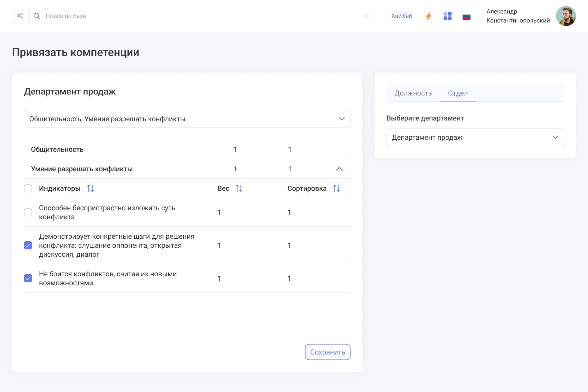This screenshot has height=392, width=588.
Task: Collapse Умение разрешать конфликты row
Action: tap(339, 169)
